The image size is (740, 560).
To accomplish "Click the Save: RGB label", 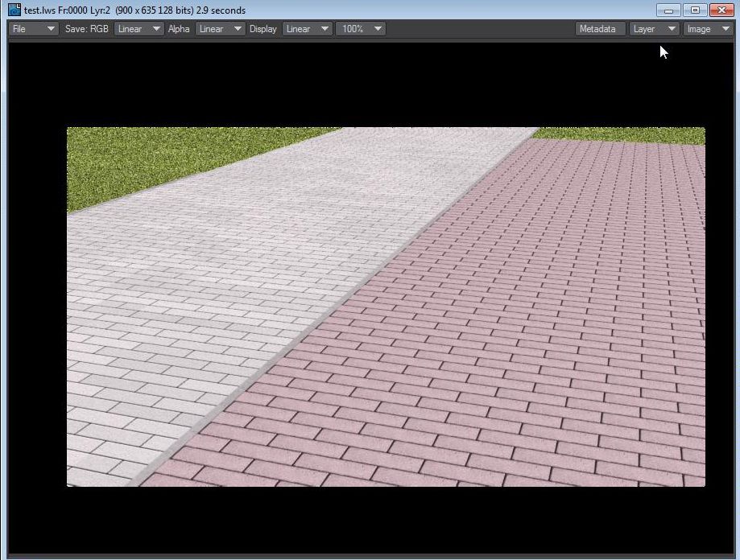I will point(86,29).
